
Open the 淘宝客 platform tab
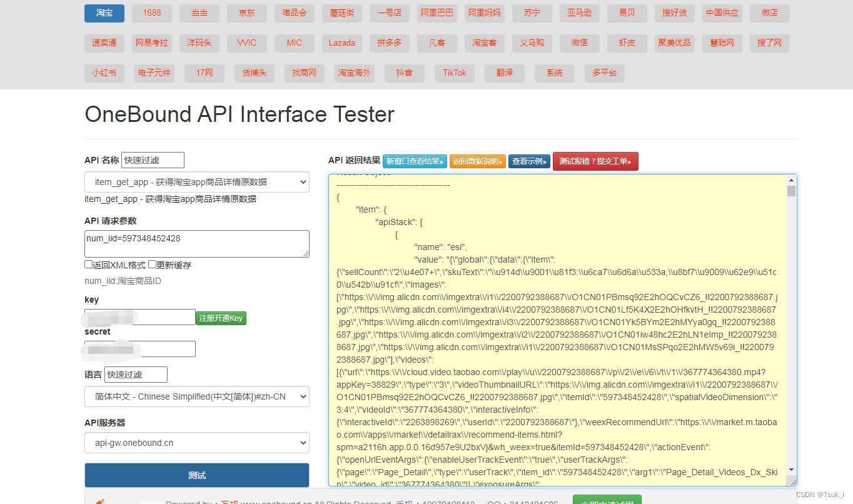point(485,43)
